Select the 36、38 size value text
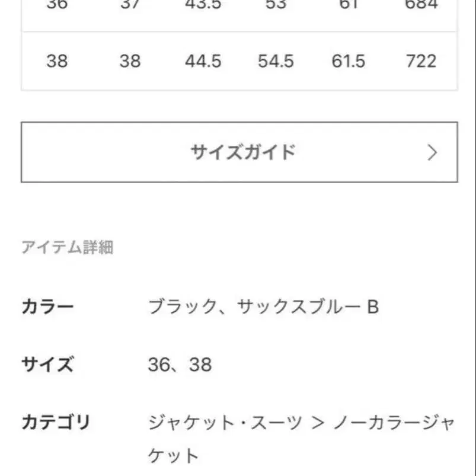Screen dimensions: 476x476 click(180, 365)
